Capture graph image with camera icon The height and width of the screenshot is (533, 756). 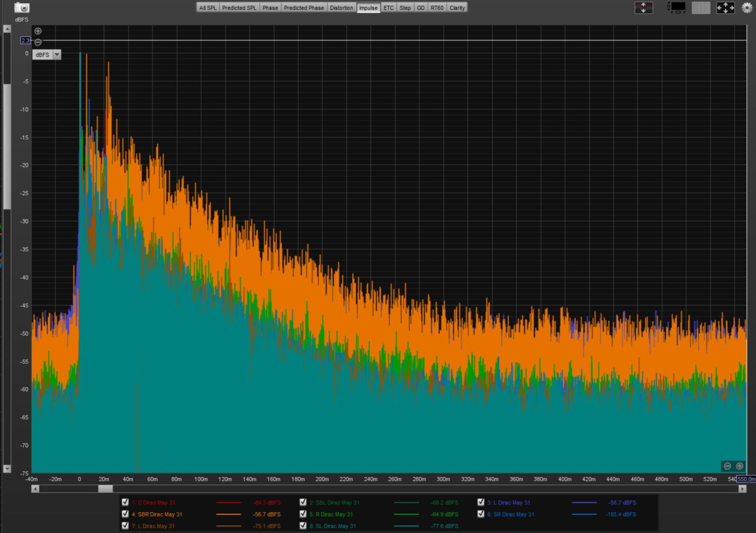tap(22, 7)
